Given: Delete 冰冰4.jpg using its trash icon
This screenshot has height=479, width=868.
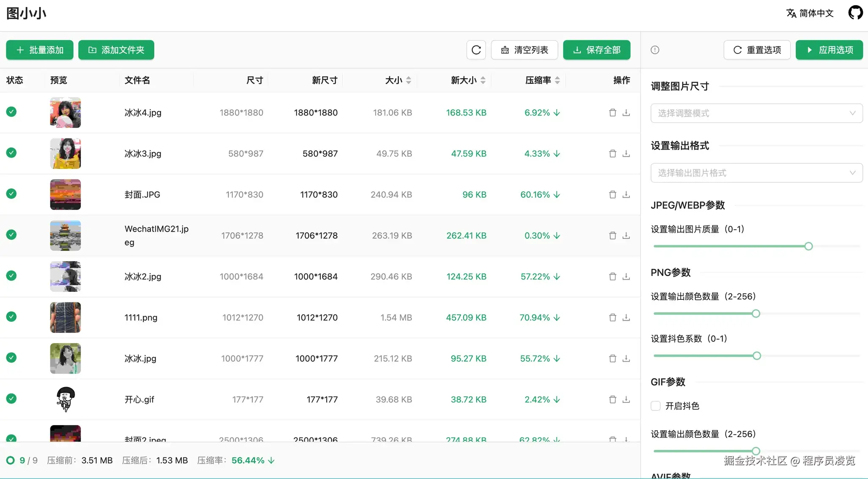Looking at the screenshot, I should point(612,113).
